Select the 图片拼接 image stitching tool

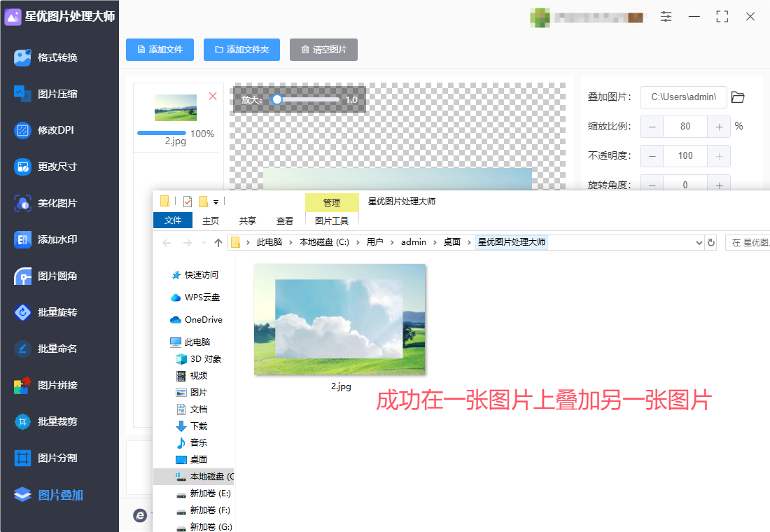[46, 385]
